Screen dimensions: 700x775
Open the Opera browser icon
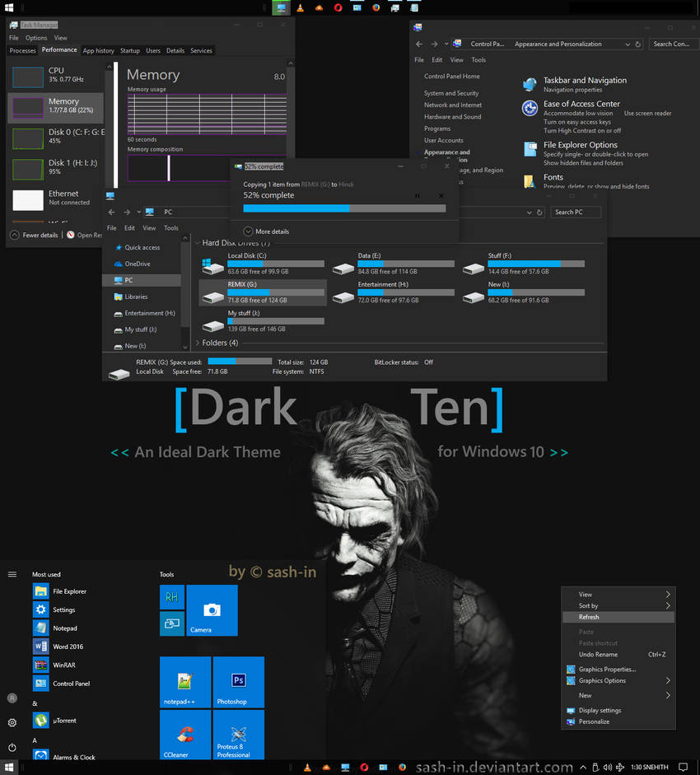pyautogui.click(x=339, y=7)
